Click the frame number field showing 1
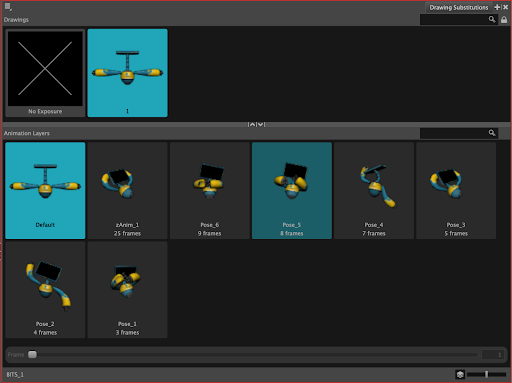This screenshot has width=512, height=383. pos(492,355)
